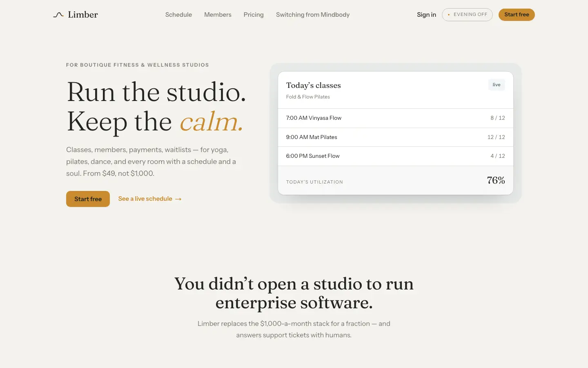Open Switching from Mindbody page
588x368 pixels.
tap(313, 15)
